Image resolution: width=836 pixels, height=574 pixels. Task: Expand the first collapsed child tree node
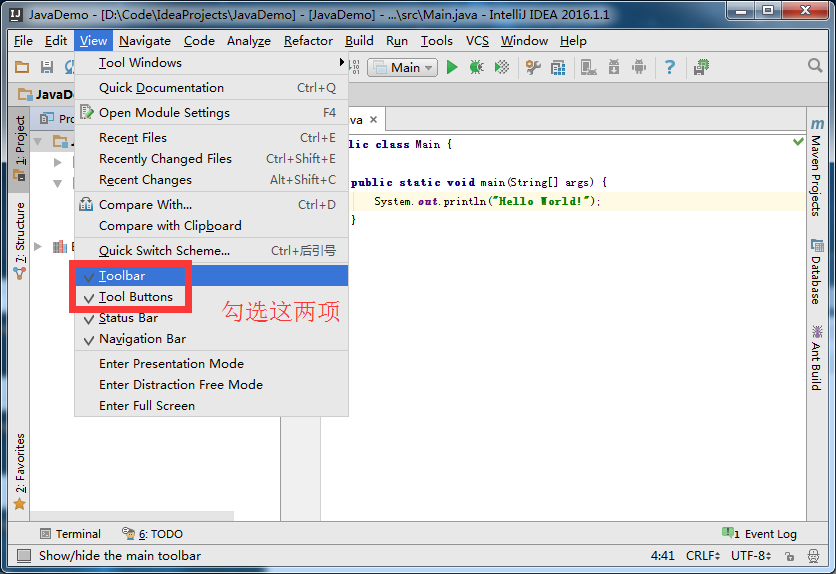click(x=58, y=162)
